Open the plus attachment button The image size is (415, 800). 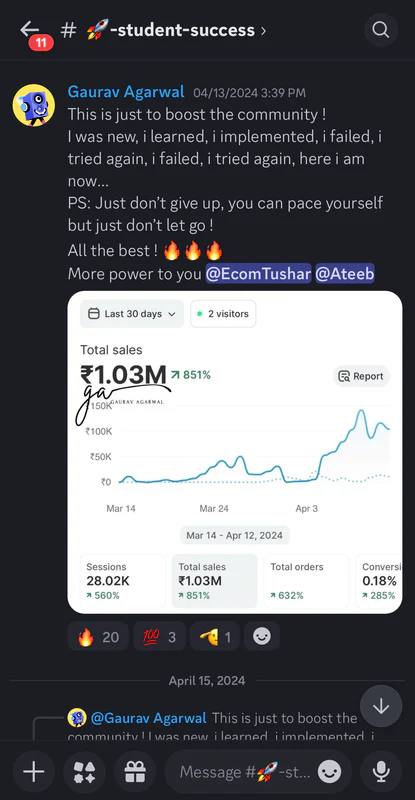point(34,771)
